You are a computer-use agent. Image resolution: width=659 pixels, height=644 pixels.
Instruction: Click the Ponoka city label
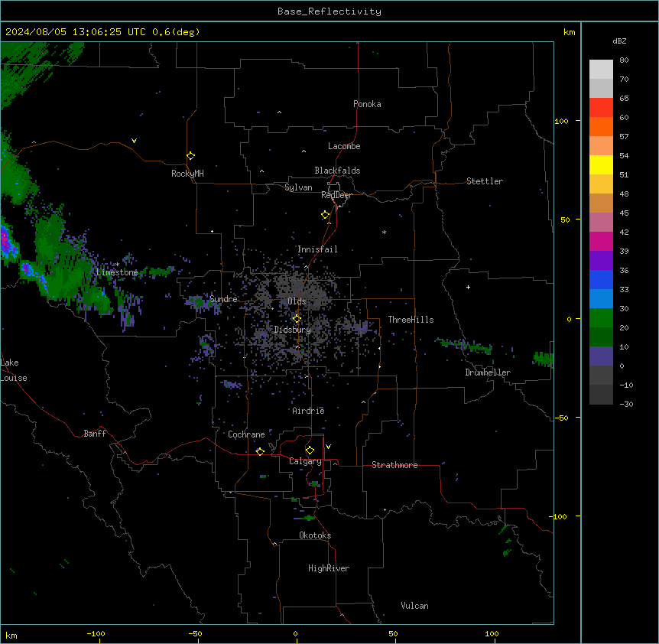pyautogui.click(x=367, y=104)
